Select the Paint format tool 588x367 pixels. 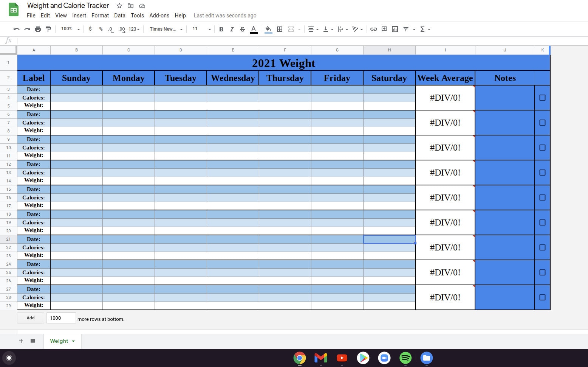pyautogui.click(x=48, y=29)
